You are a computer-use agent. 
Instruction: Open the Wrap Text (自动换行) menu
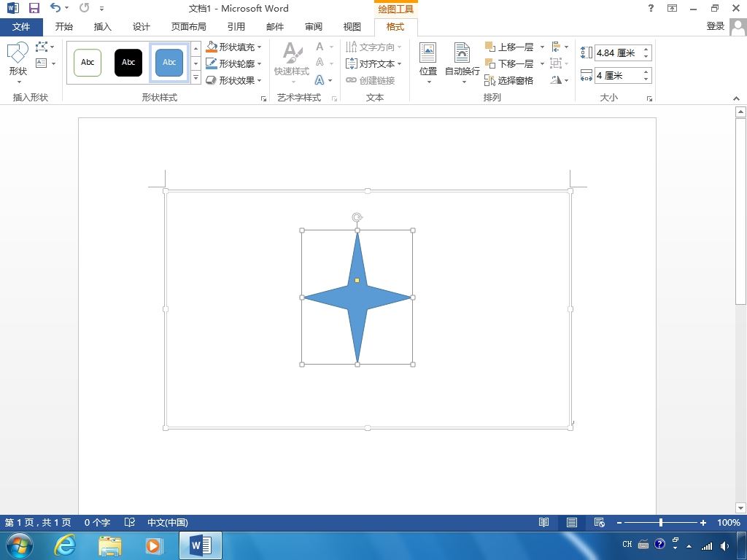(462, 63)
